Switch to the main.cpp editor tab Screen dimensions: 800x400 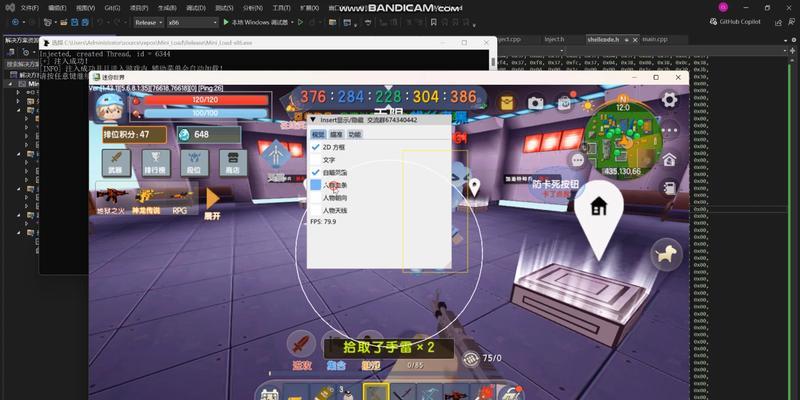coord(655,39)
